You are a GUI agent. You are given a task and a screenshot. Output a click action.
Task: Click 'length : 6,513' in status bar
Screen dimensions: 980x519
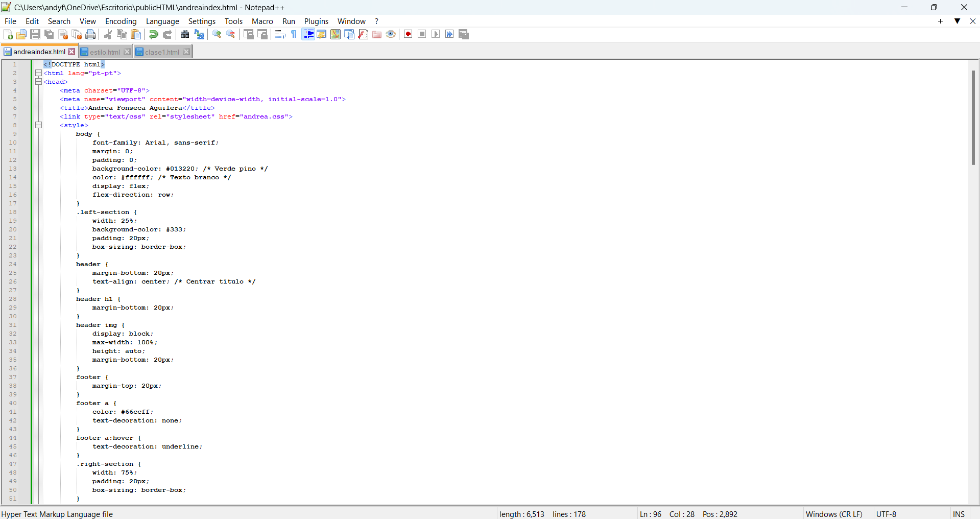tap(521, 514)
